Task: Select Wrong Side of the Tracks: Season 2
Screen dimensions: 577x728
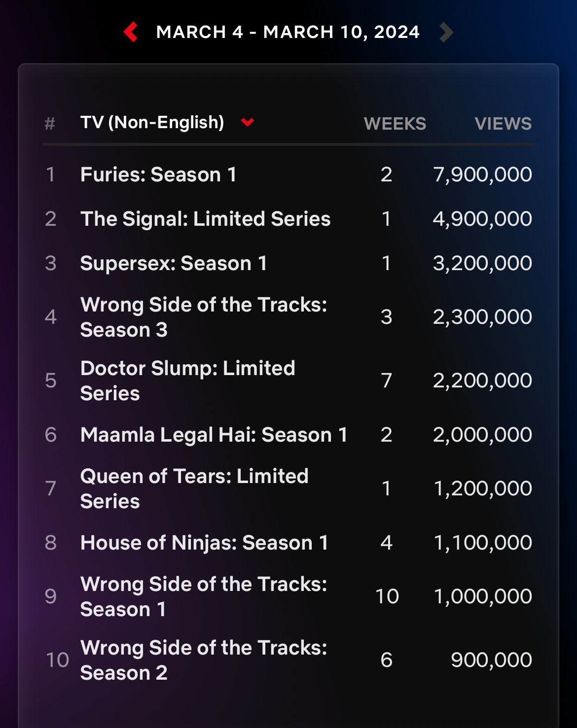Action: [x=203, y=660]
